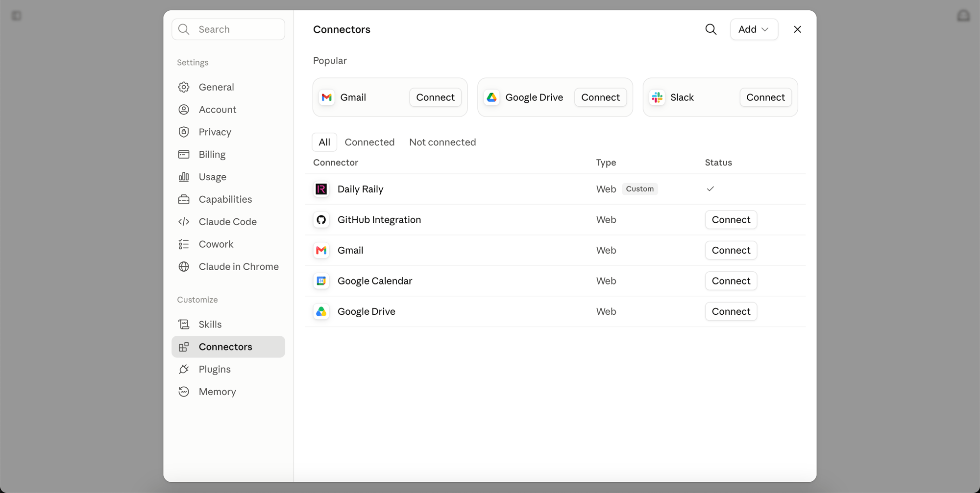Open Account settings
980x493 pixels.
point(228,110)
